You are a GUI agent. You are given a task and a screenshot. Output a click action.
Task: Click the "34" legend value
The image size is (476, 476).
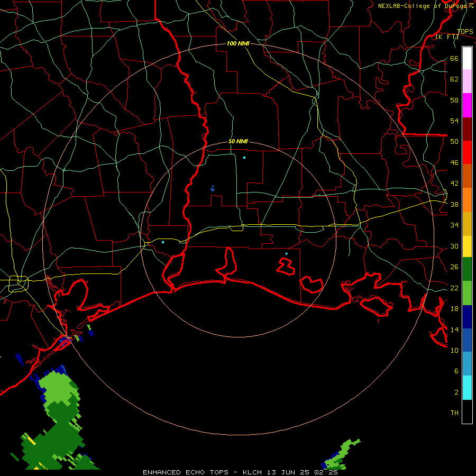[x=454, y=225]
